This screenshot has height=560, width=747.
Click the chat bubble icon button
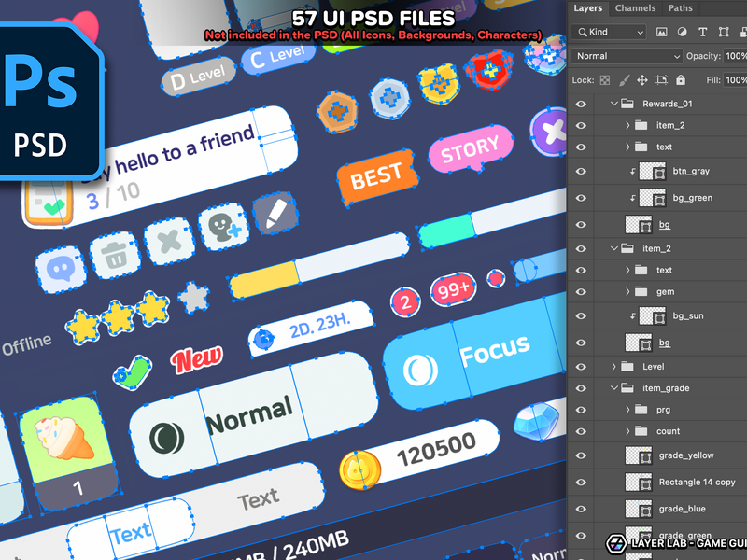tap(61, 270)
